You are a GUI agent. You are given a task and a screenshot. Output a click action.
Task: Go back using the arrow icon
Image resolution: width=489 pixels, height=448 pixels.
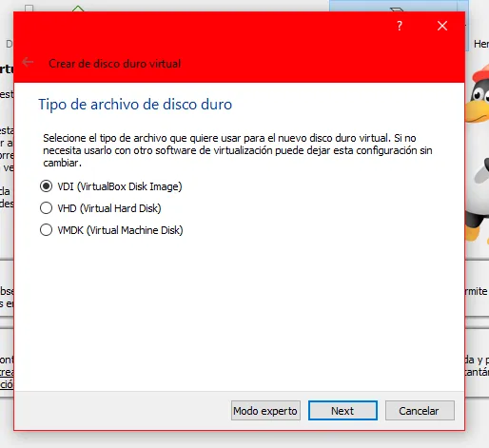(x=28, y=62)
